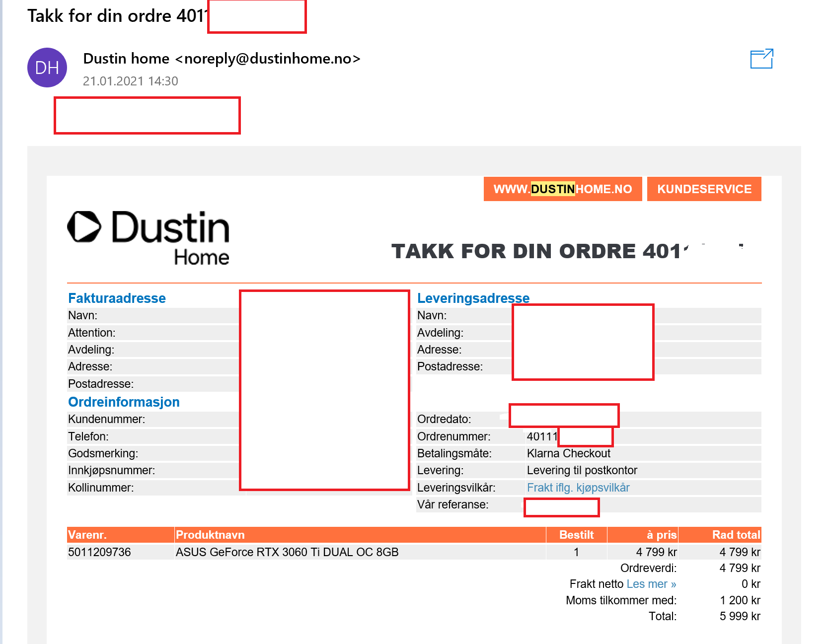828x644 pixels.
Task: Click the total amount 5 999 kr
Action: [x=740, y=616]
